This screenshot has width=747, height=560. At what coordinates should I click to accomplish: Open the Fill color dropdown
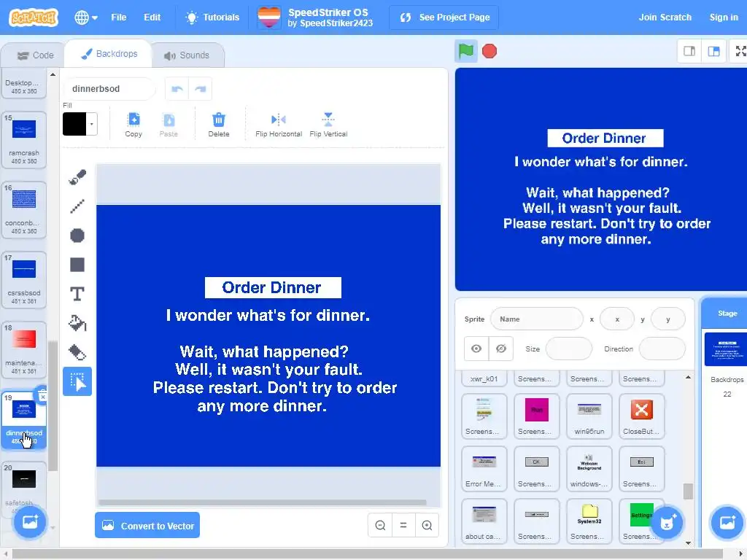92,124
